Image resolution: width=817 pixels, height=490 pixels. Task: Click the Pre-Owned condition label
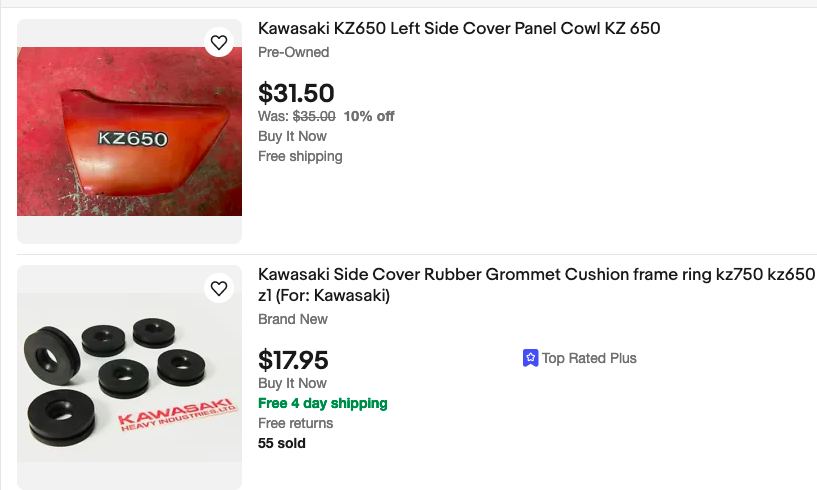pyautogui.click(x=293, y=52)
